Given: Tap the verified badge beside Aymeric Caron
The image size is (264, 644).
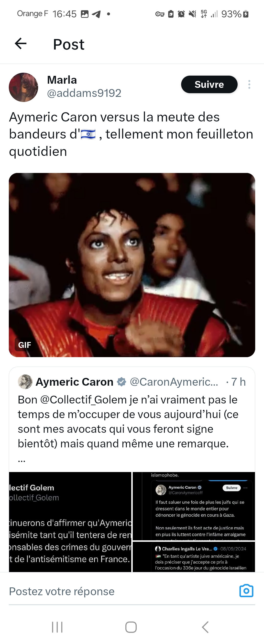Looking at the screenshot, I should (121, 382).
